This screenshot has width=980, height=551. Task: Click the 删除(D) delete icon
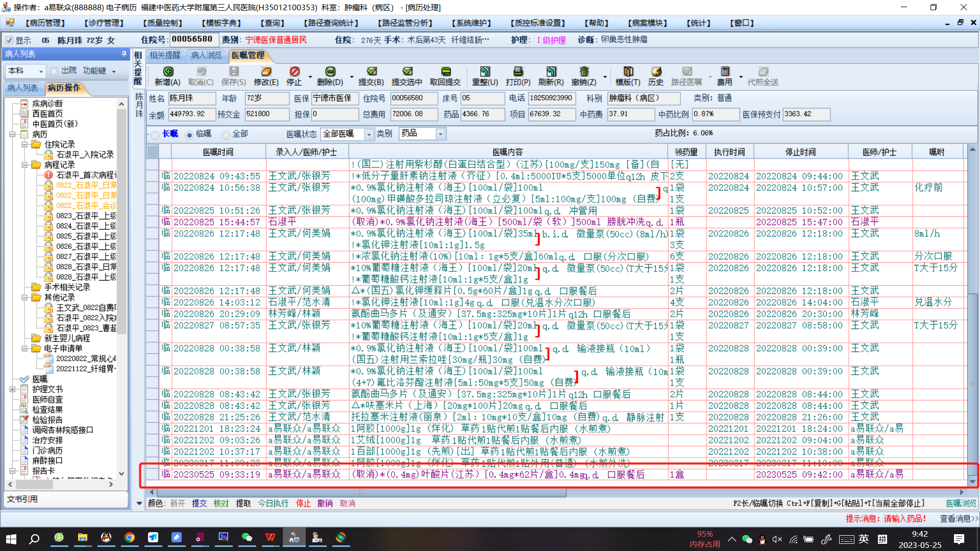(x=330, y=72)
